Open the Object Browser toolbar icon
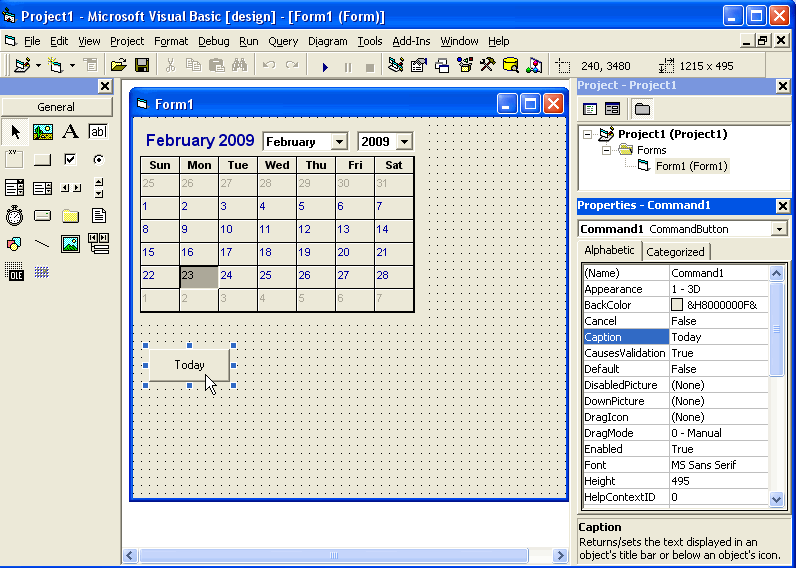The height and width of the screenshot is (568, 796). 465,65
